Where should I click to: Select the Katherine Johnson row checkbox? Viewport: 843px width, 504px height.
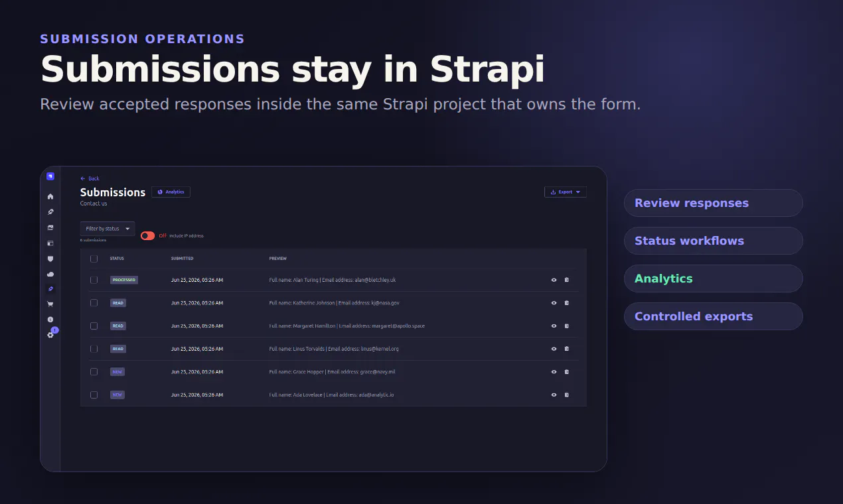pyautogui.click(x=94, y=303)
